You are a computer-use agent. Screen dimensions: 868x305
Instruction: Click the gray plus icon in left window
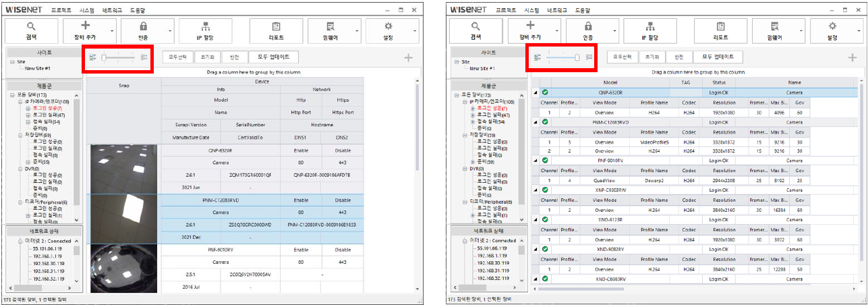[408, 57]
